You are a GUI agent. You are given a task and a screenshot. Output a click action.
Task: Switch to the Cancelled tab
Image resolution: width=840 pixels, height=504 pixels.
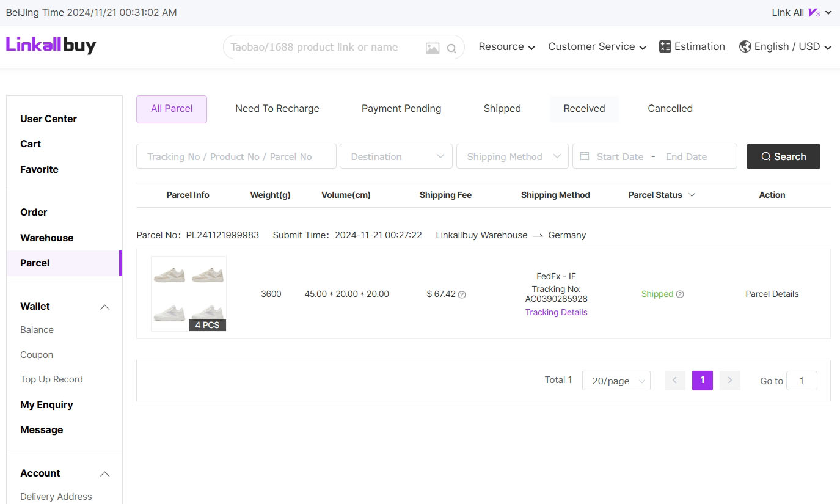670,109
